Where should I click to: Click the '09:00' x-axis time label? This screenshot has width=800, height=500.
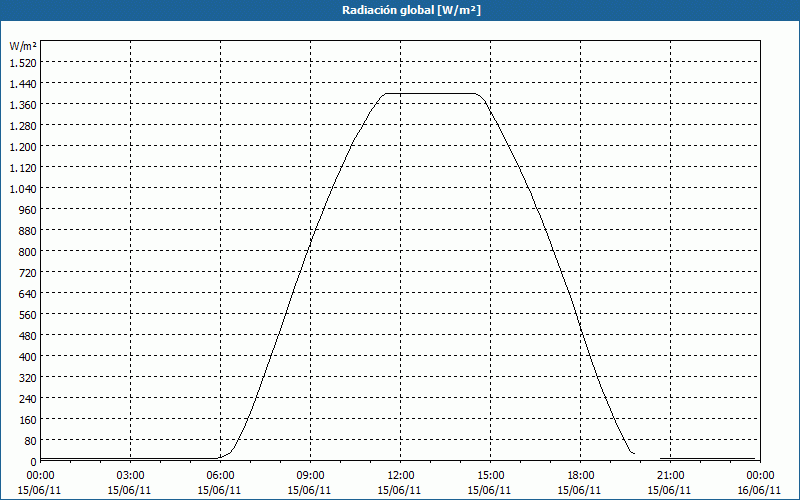pos(310,476)
